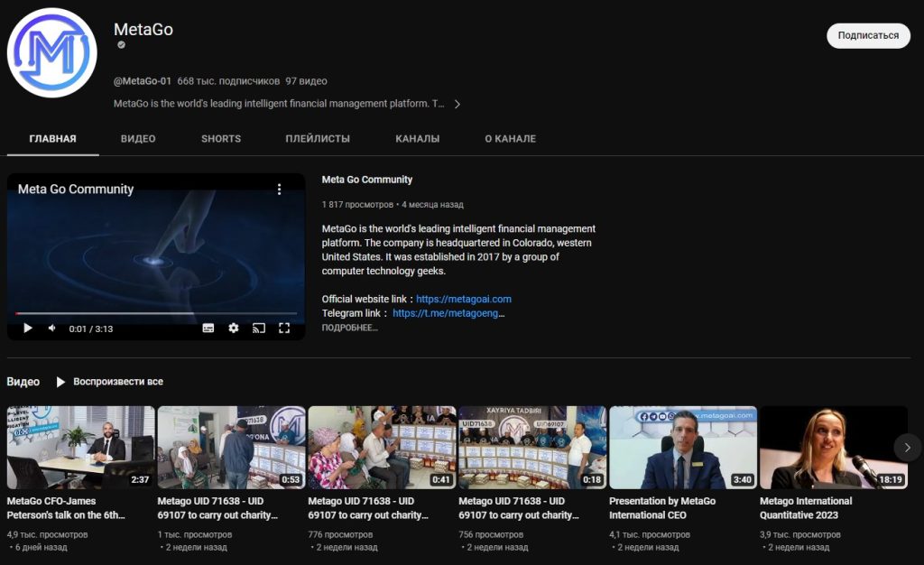Seek using the video progress bar
Image resolution: width=924 pixels, height=565 pixels.
[156, 313]
